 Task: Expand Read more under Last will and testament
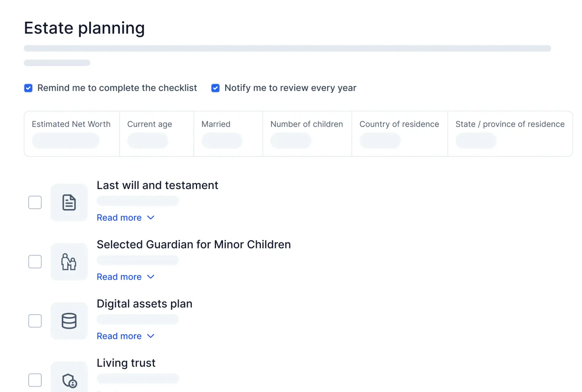click(x=126, y=217)
